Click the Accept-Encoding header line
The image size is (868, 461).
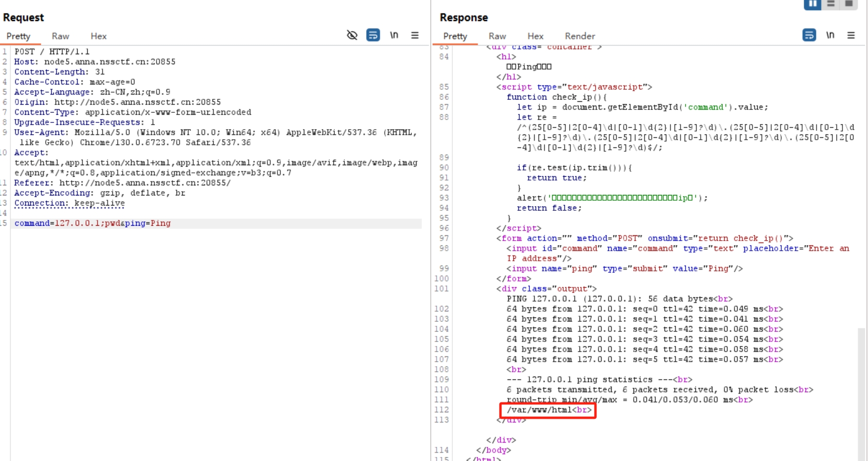pyautogui.click(x=99, y=193)
